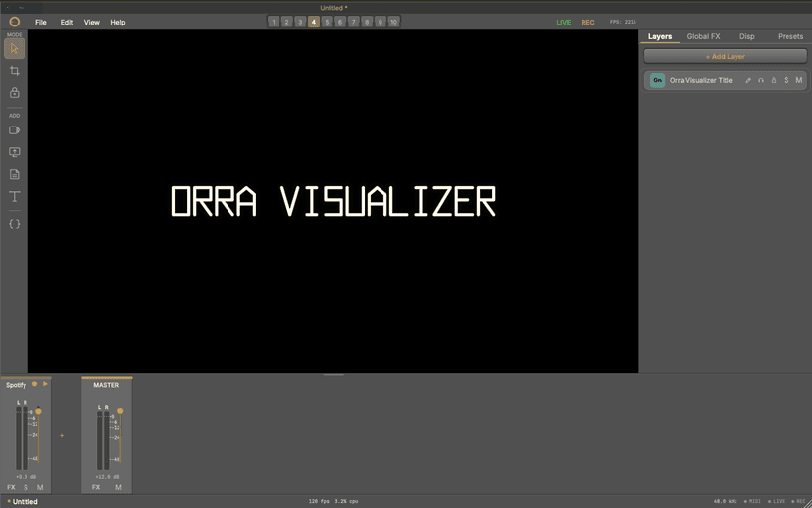
Task: Lock the Orra Visualizer Title layer
Action: 774,80
